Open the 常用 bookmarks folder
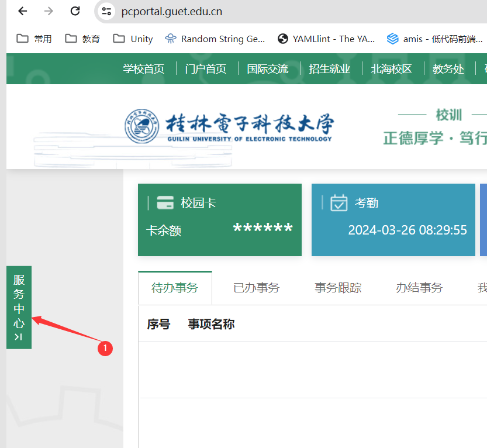487x448 pixels. tap(34, 39)
